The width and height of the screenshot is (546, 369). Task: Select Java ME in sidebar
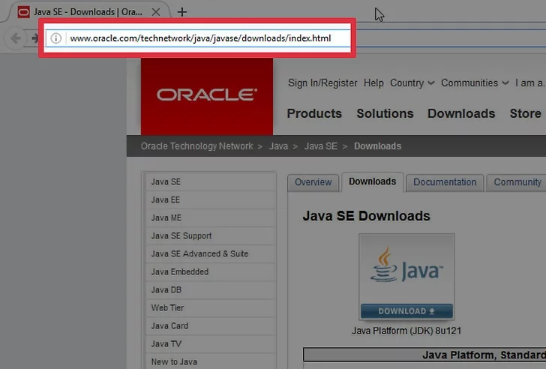[211, 218]
